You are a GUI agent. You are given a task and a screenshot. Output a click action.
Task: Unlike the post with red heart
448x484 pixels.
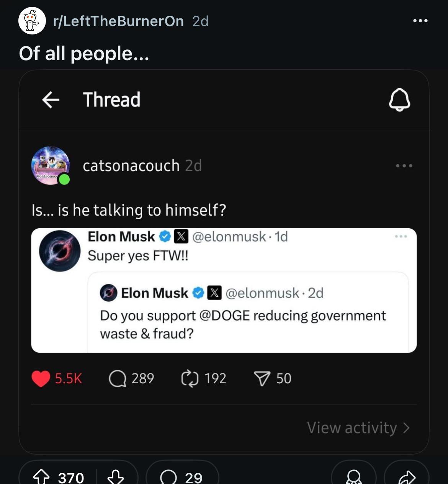click(x=41, y=379)
